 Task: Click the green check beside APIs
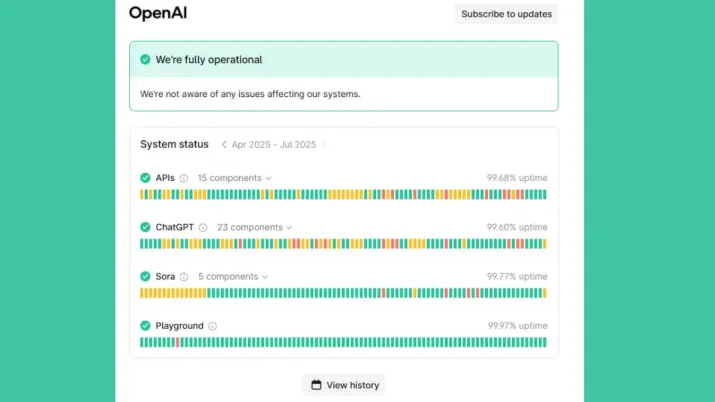tap(145, 178)
